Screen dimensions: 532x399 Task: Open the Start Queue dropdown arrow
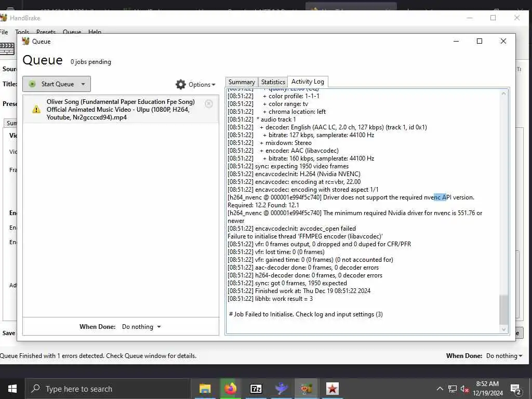click(x=83, y=84)
